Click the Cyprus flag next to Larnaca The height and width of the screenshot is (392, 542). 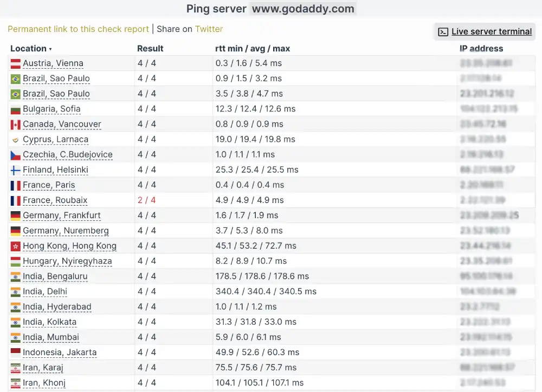click(15, 139)
